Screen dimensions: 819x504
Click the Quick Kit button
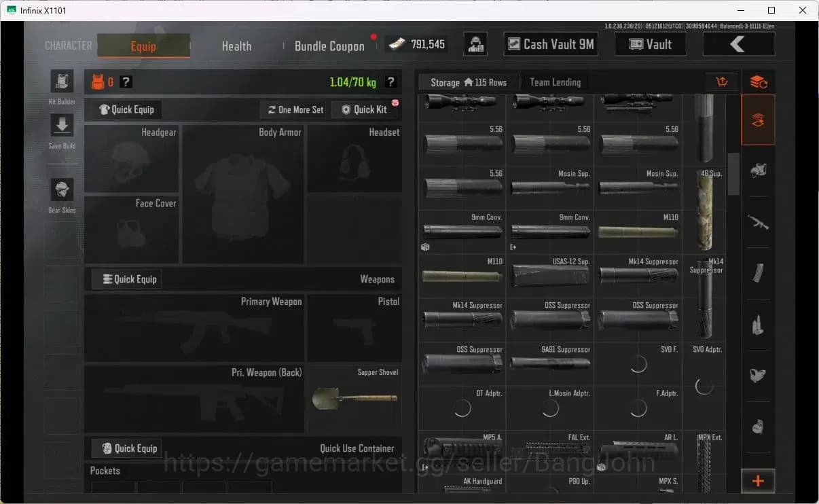tap(364, 109)
